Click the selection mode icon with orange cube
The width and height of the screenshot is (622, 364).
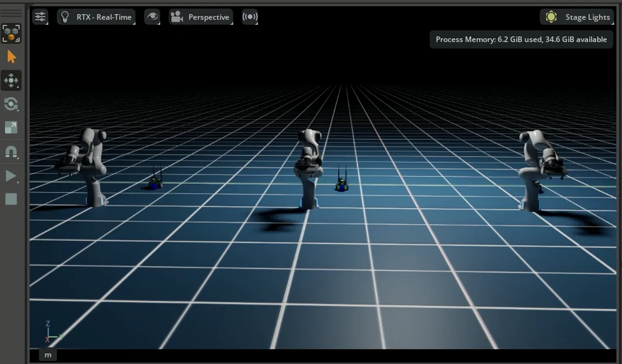(11, 34)
